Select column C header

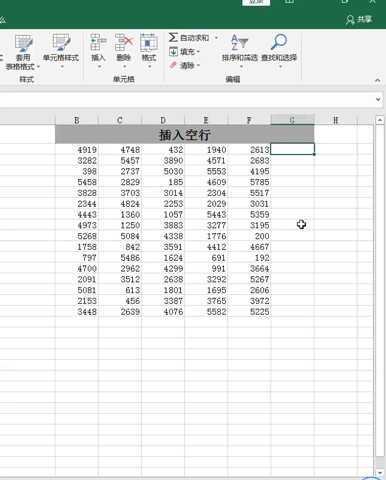click(x=120, y=120)
